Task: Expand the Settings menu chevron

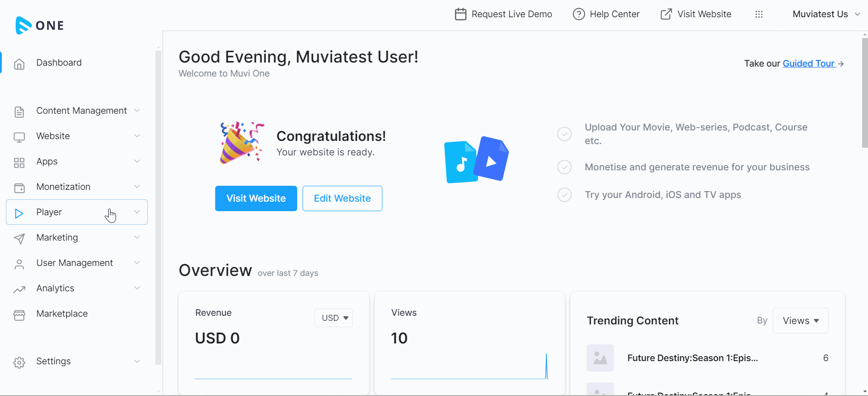Action: [137, 361]
